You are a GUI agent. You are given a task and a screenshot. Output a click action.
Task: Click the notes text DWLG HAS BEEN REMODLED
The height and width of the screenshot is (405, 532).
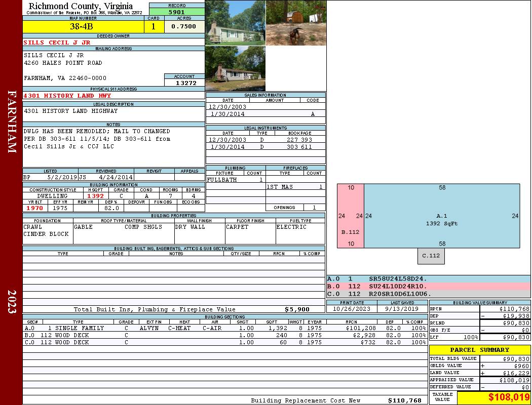pyautogui.click(x=66, y=131)
